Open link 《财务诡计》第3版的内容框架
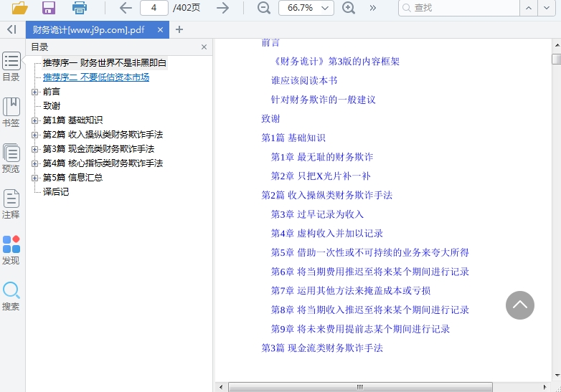 point(335,62)
